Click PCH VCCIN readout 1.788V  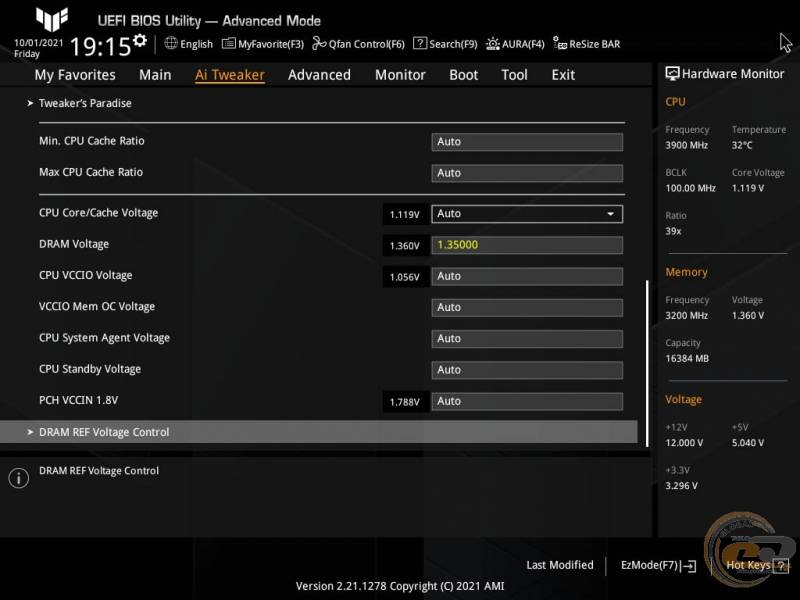point(405,402)
